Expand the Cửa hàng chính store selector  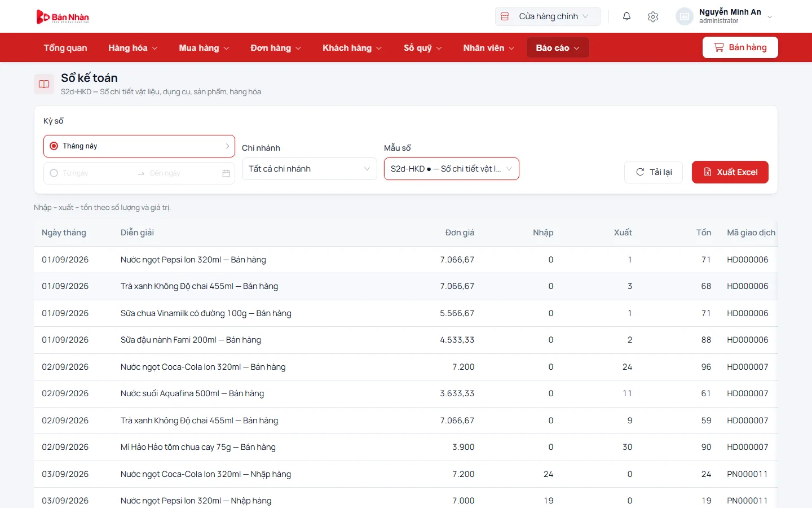[x=548, y=16]
